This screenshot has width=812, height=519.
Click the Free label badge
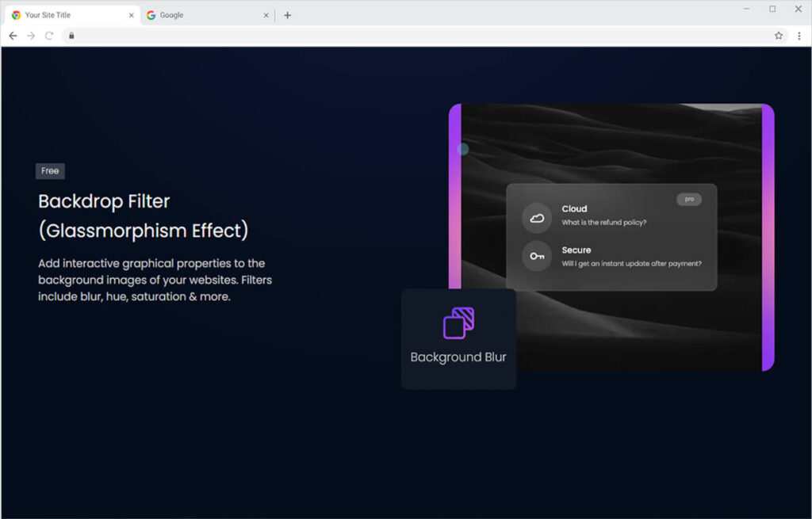click(x=50, y=171)
